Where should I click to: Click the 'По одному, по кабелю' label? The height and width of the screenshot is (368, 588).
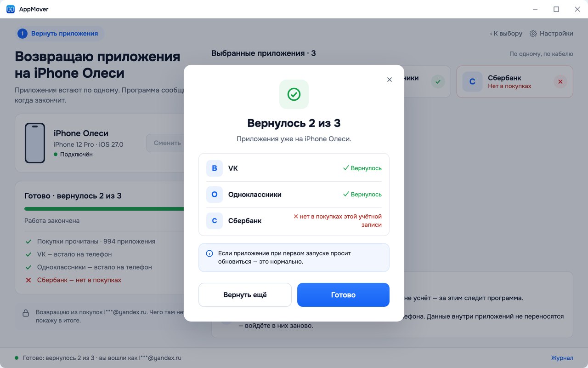(x=541, y=54)
